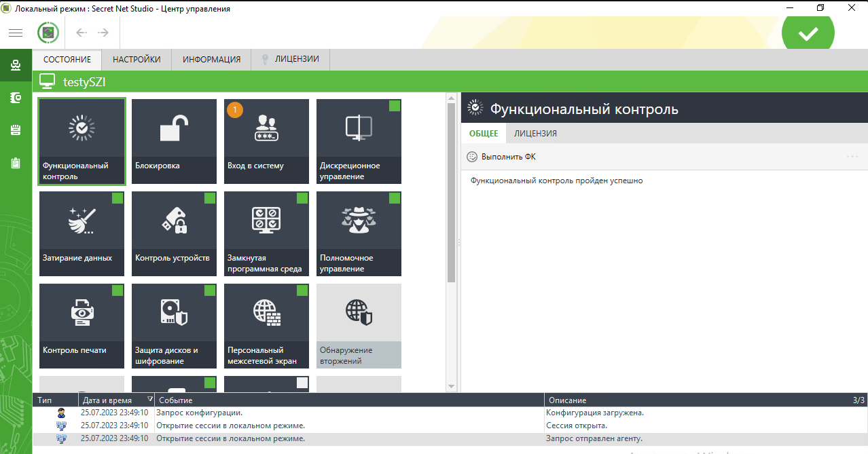Open the ЛИЦЕНЗИИ tab
Screen dimensions: 868x454
(x=290, y=60)
